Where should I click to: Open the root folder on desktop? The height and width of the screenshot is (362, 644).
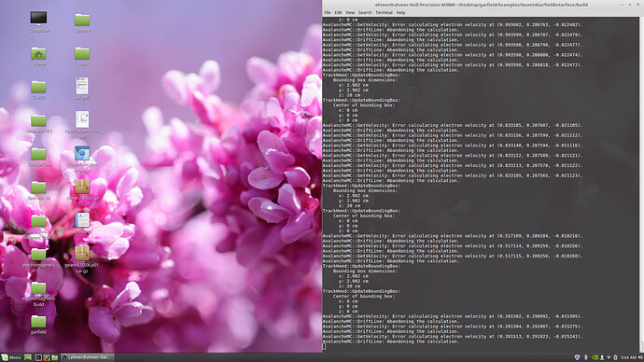pyautogui.click(x=82, y=56)
